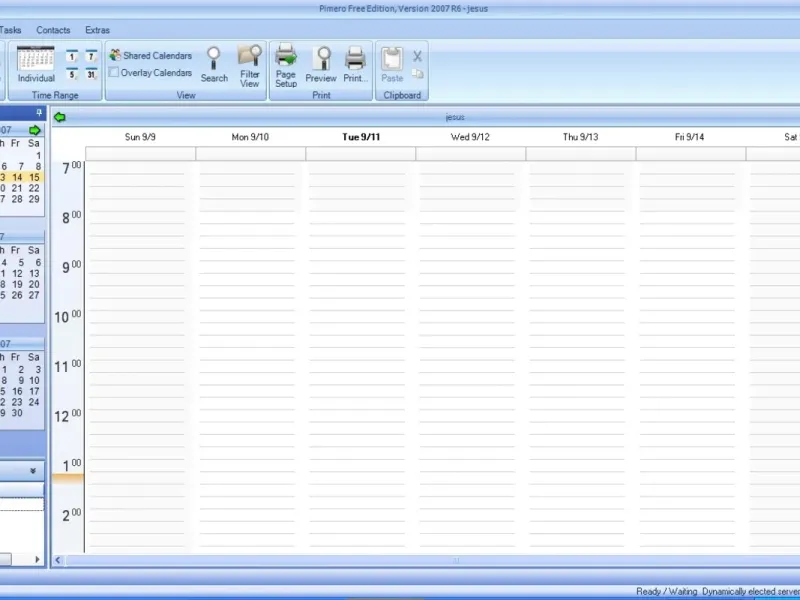Viewport: 800px width, 600px height.
Task: Switch to 7-day week view icon
Action: pos(91,56)
